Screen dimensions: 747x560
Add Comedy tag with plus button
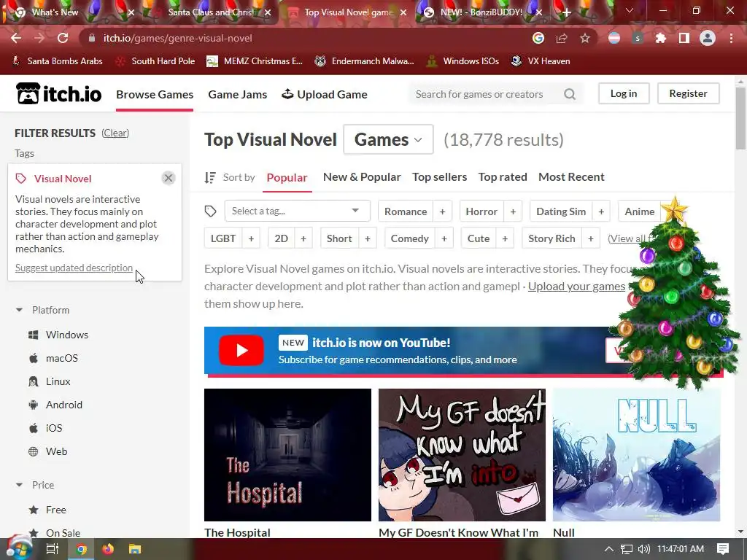pos(444,238)
